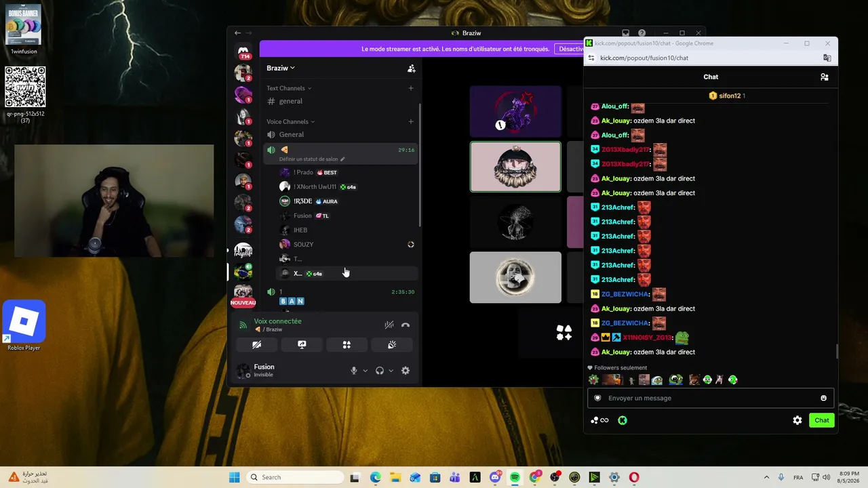Select grey circular portrait video tile
Image resolution: width=868 pixels, height=488 pixels.
[515, 277]
